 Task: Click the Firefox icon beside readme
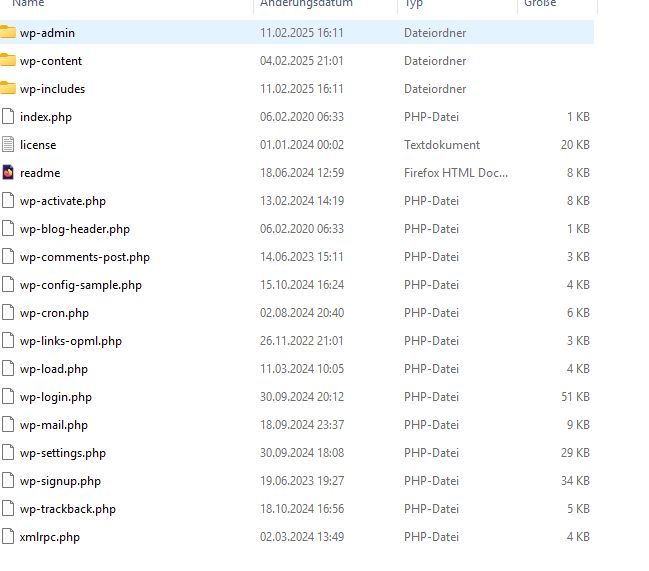(x=9, y=173)
